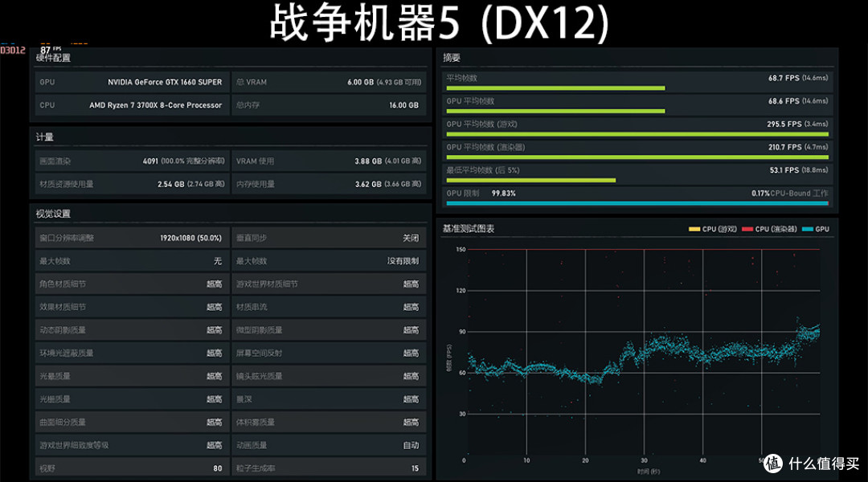Click the cyan GPU 限制 bar
The height and width of the screenshot is (482, 868).
click(x=637, y=204)
